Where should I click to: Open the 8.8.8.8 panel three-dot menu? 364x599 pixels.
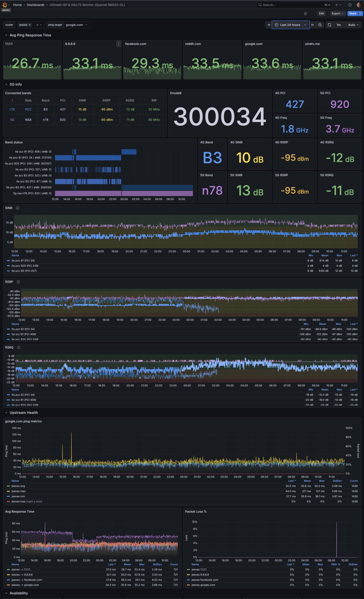click(x=119, y=44)
